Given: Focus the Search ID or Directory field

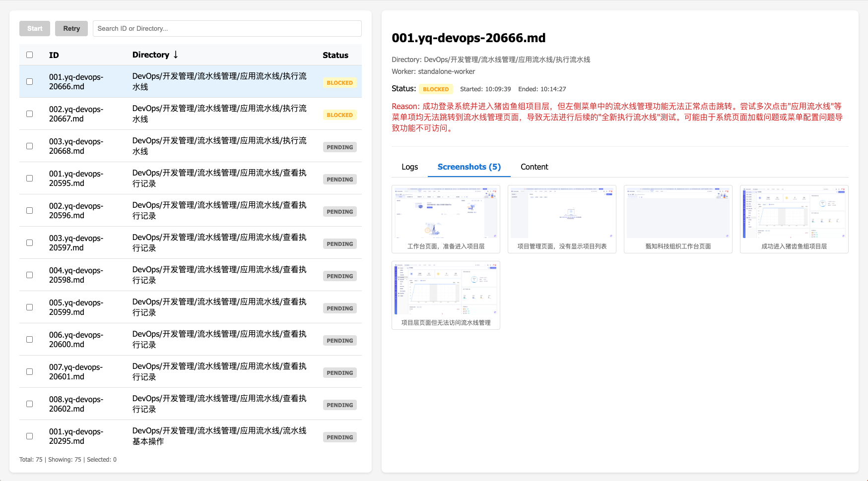Looking at the screenshot, I should 227,29.
